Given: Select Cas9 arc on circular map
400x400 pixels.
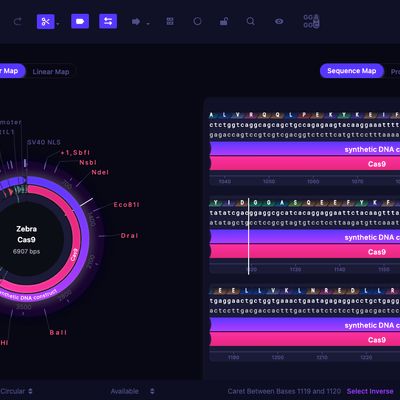Looking at the screenshot, I should (x=75, y=255).
